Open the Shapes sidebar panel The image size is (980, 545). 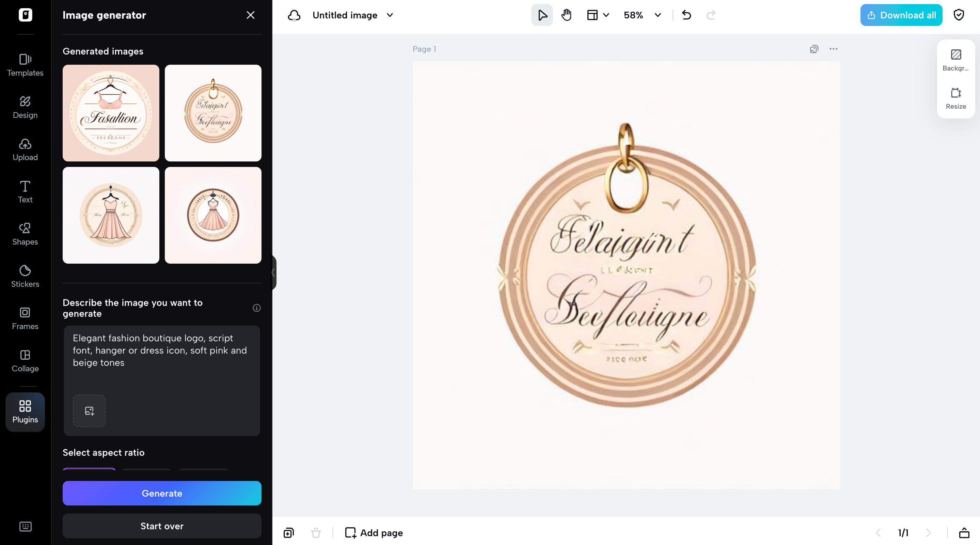tap(25, 234)
